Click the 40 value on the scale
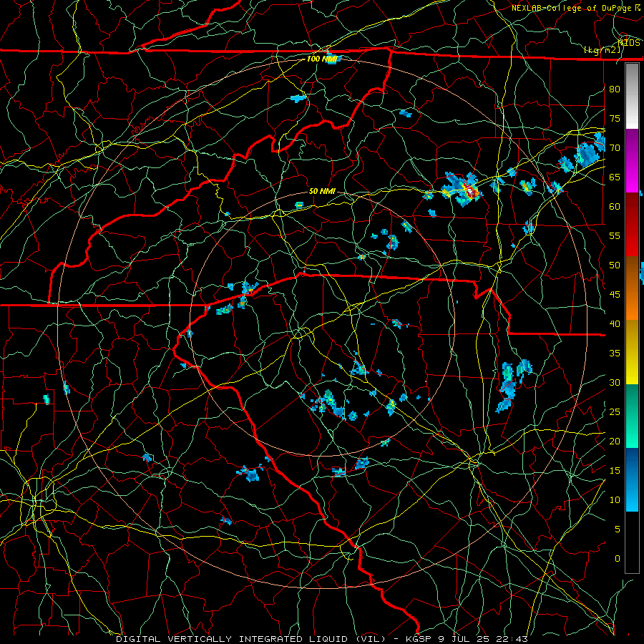This screenshot has height=644, width=644. [615, 323]
